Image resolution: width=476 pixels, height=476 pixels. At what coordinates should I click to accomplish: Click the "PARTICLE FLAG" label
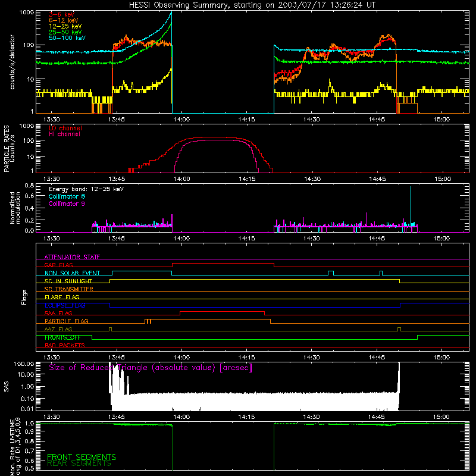[67, 321]
